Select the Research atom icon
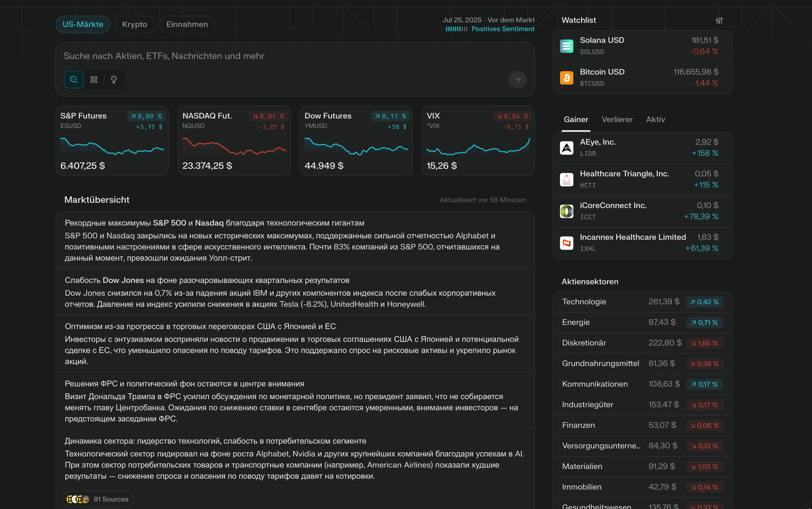Viewport: 812px width, 509px height. point(94,80)
